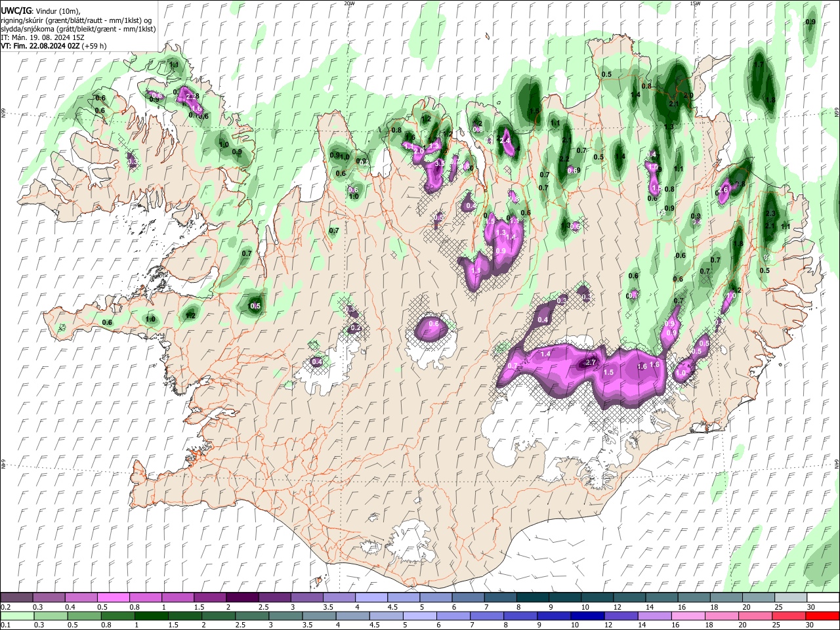
Task: Select the '0.9' value over the sea, top-right corner
Action: point(810,22)
